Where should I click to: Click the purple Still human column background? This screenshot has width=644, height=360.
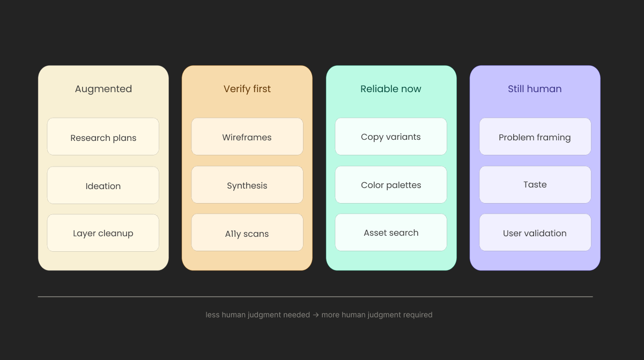pos(535,262)
